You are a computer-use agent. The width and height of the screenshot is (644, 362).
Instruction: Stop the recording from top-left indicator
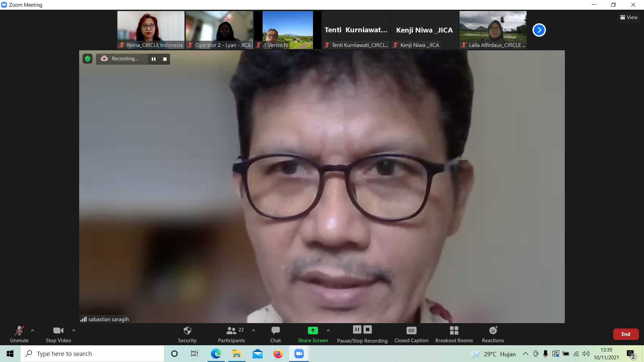click(x=165, y=59)
